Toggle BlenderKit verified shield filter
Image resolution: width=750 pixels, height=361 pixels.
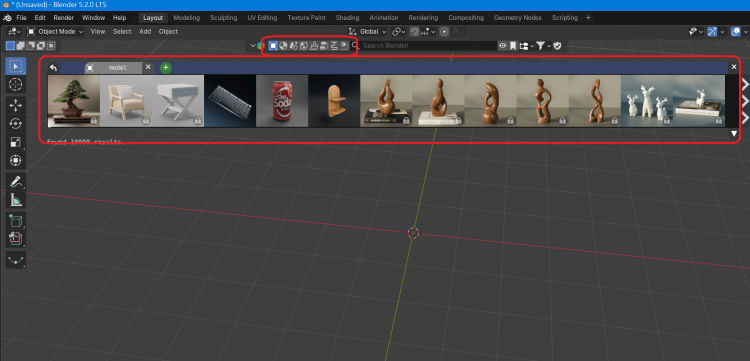(557, 46)
